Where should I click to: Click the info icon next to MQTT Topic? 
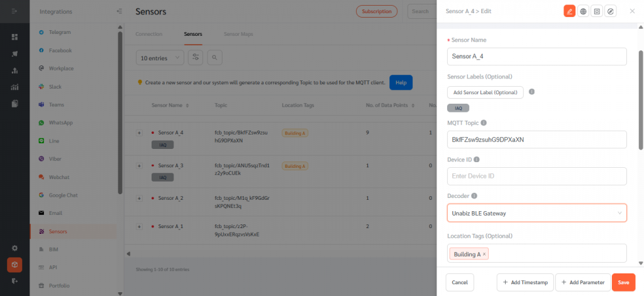[484, 123]
